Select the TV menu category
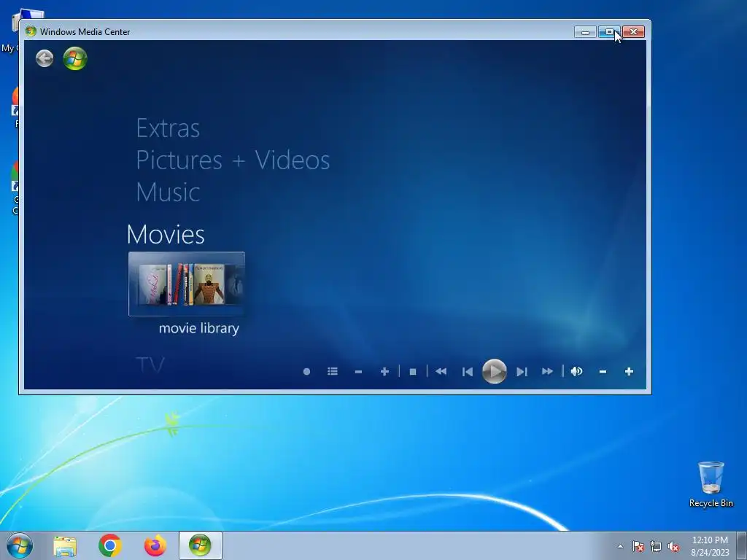 pos(150,365)
